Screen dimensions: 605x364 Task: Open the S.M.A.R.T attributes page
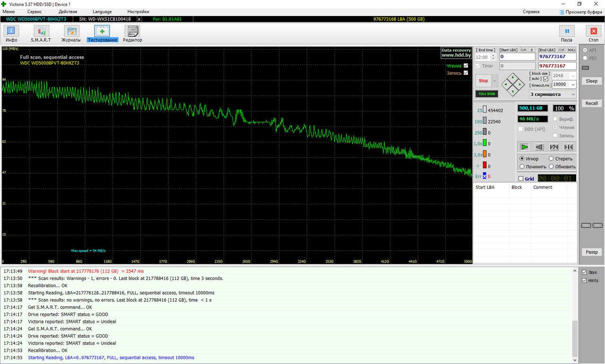pyautogui.click(x=41, y=34)
